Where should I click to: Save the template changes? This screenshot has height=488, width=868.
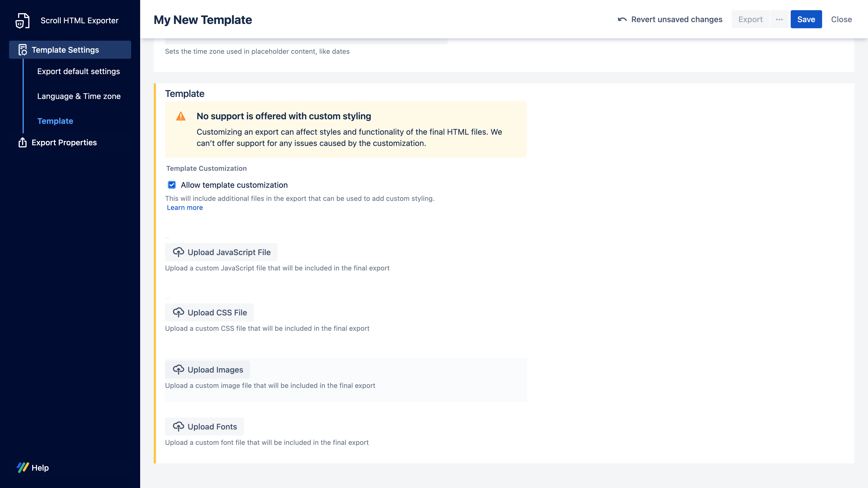[806, 19]
